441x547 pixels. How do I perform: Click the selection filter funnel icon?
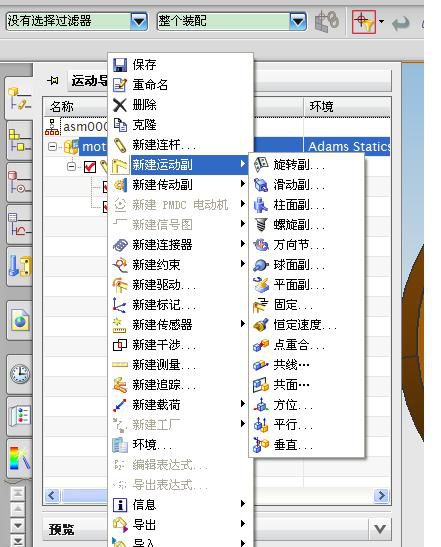(364, 22)
